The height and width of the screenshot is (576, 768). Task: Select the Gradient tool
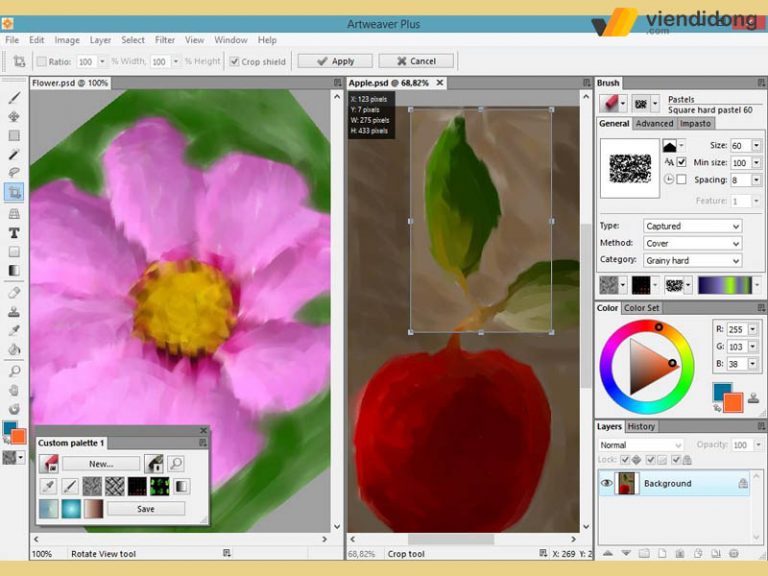click(x=14, y=270)
